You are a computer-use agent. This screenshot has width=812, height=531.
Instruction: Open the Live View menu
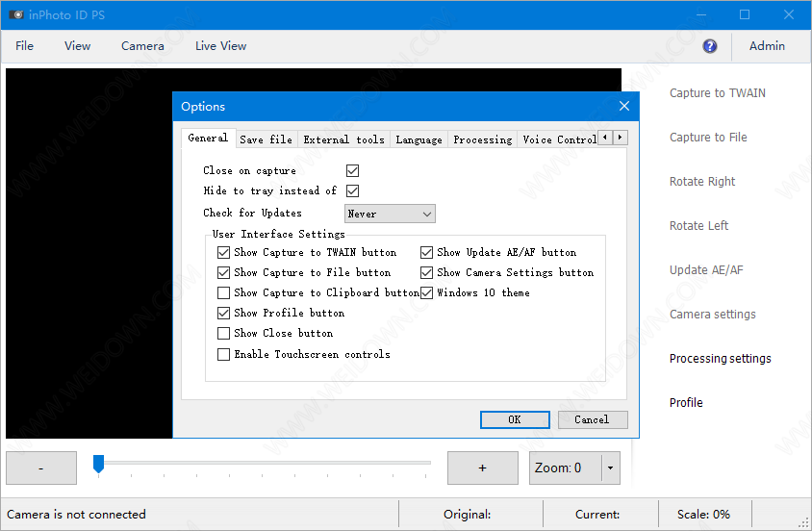pos(220,46)
